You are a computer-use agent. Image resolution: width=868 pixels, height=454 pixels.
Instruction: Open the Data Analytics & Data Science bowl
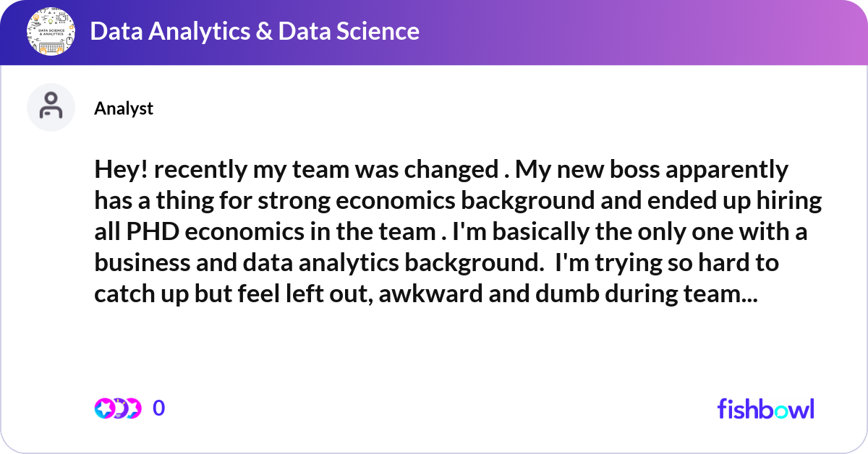(x=255, y=31)
